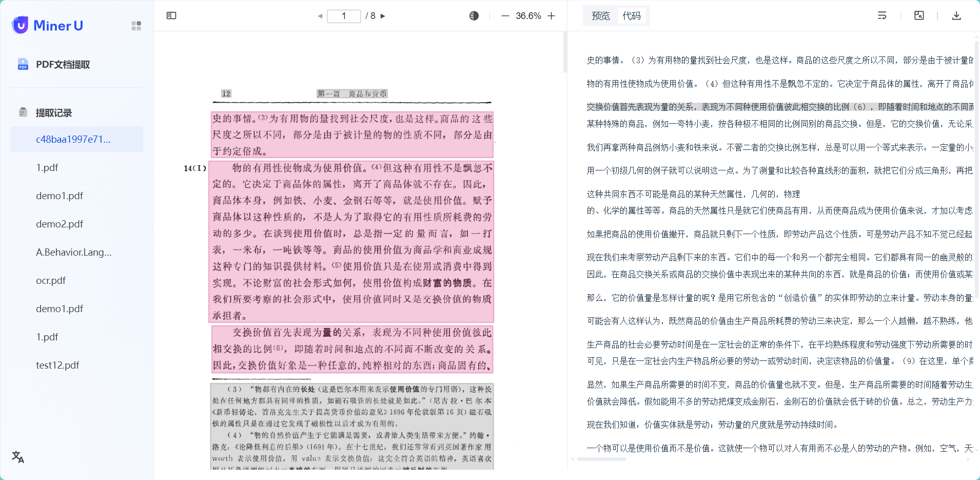Viewport: 980px width, 480px height.
Task: Toggle the page thumbnails sidebar panel
Action: pyautogui.click(x=171, y=15)
